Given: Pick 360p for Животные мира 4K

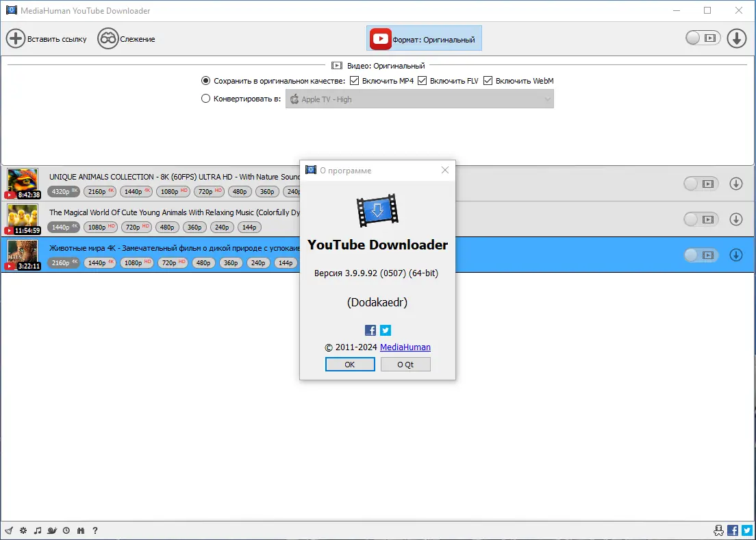Looking at the screenshot, I should click(231, 263).
